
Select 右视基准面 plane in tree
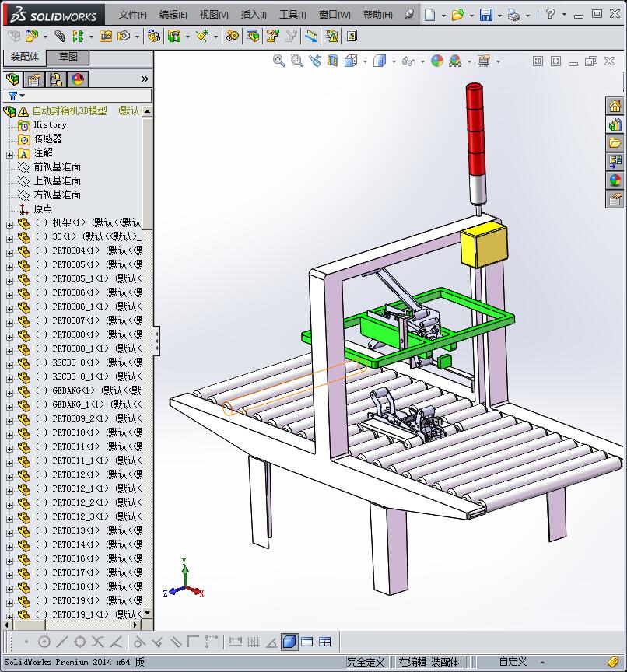click(58, 195)
